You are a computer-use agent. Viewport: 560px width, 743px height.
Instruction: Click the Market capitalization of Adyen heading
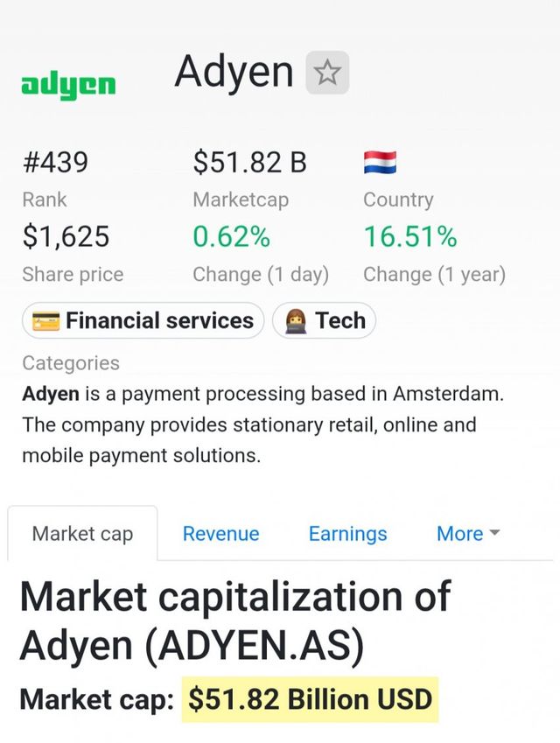pos(234,621)
